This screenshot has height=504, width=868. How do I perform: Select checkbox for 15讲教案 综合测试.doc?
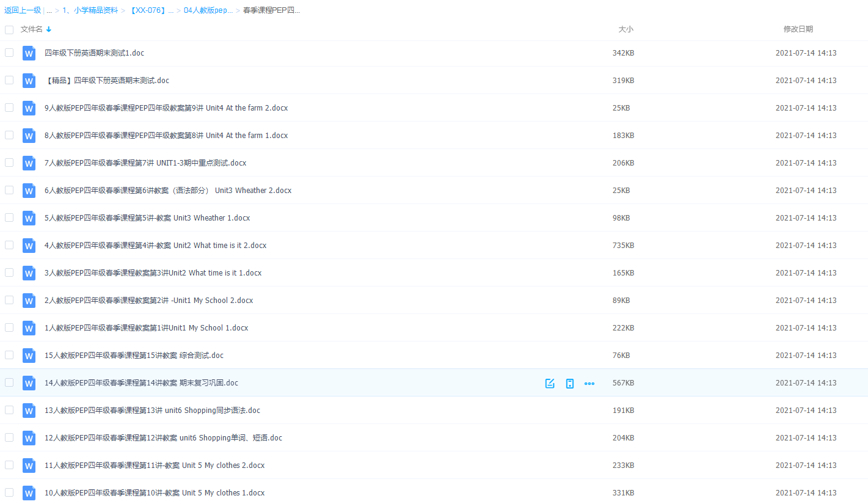click(x=9, y=355)
